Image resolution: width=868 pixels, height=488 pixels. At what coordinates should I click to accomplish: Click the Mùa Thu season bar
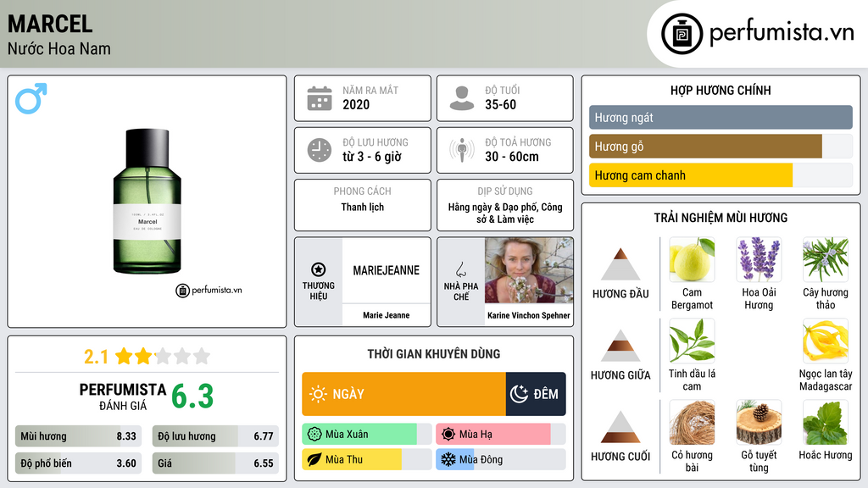coord(366,459)
